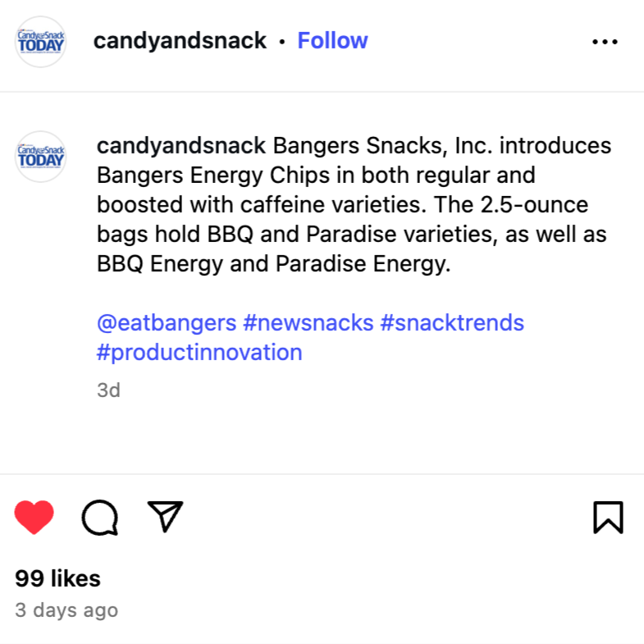Click the header Candy & Snack Today avatar
Screen dimensions: 644x644
(41, 42)
